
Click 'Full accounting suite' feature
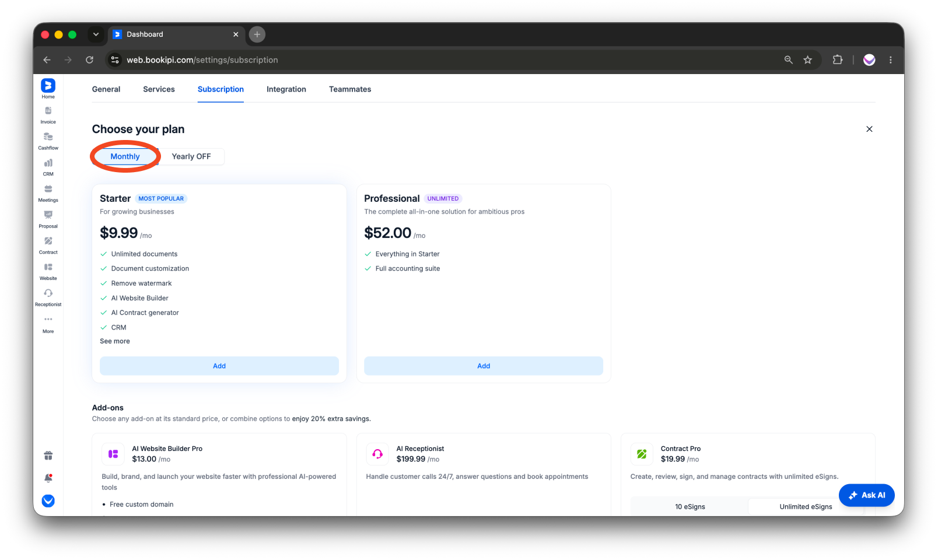click(x=408, y=268)
